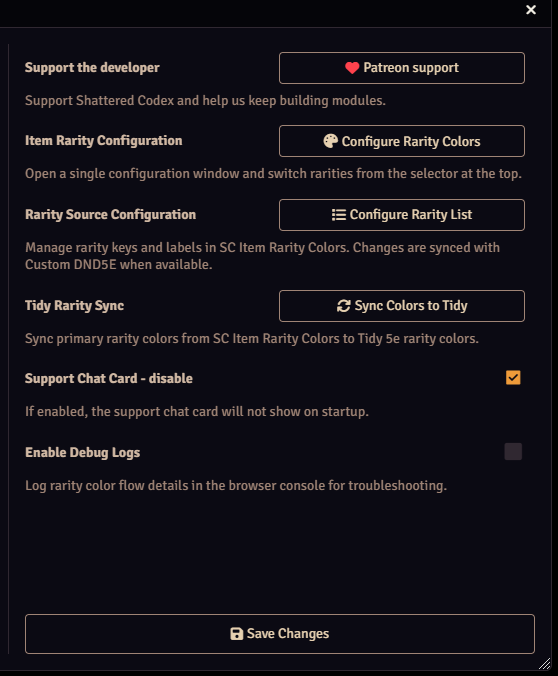Click the circular sync arrows icon
This screenshot has height=676, width=558.
pyautogui.click(x=343, y=306)
